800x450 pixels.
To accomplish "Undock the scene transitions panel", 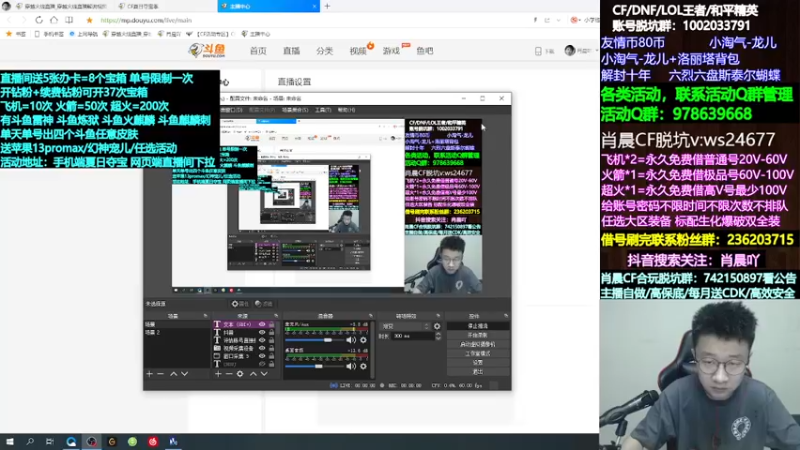I will coord(438,316).
